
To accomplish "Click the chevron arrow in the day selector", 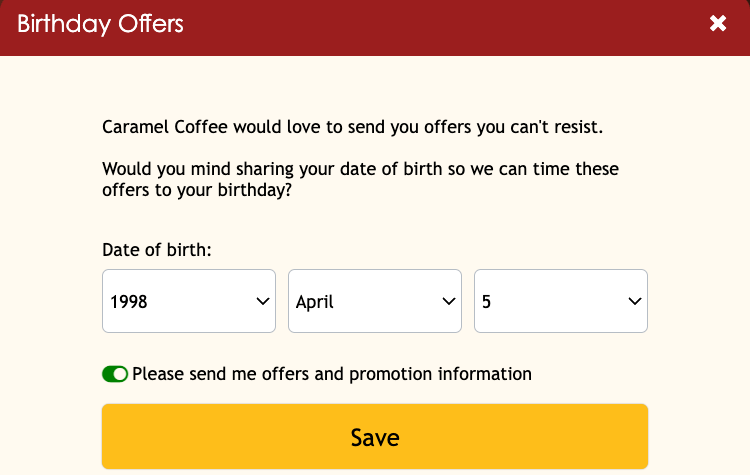I will [x=634, y=301].
